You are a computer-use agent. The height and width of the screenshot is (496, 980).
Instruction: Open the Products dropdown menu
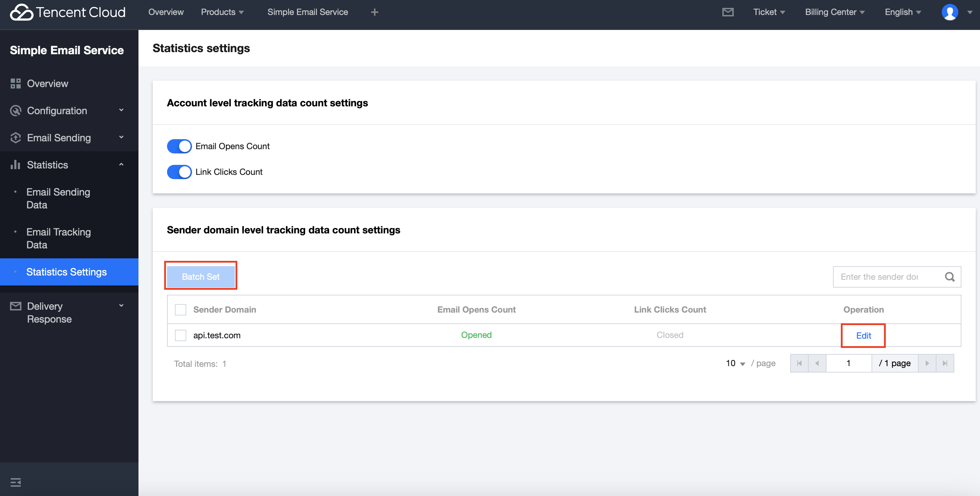(222, 12)
